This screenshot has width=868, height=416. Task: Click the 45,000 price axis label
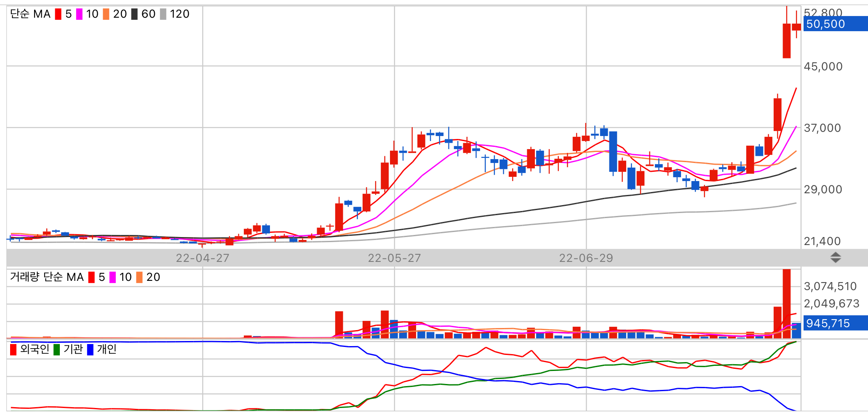(x=823, y=67)
